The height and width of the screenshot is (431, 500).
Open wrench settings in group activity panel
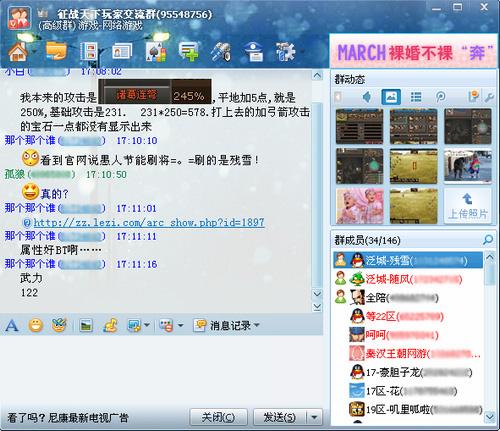click(489, 97)
